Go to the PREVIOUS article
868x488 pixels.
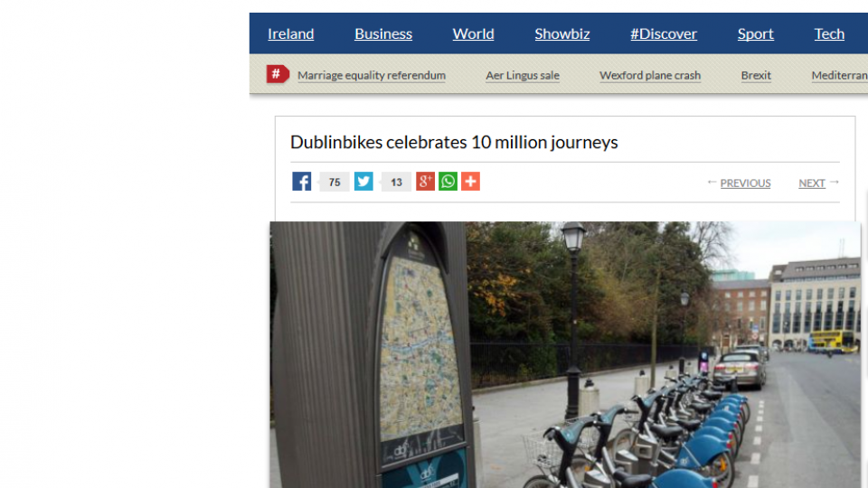coord(745,183)
